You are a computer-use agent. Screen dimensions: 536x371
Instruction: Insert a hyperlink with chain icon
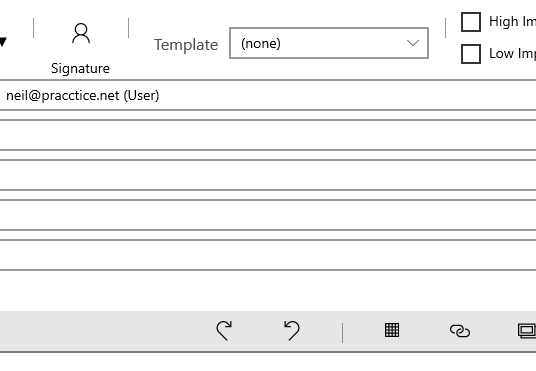pos(460,331)
